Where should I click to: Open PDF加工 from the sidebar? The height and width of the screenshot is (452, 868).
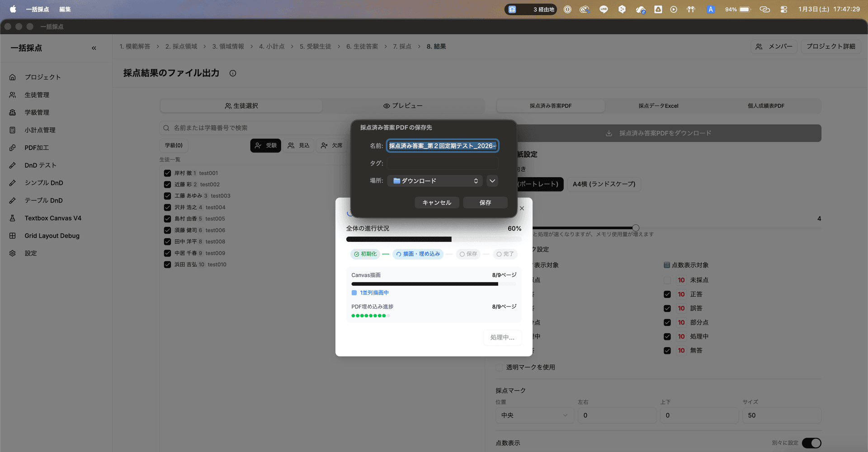(37, 148)
